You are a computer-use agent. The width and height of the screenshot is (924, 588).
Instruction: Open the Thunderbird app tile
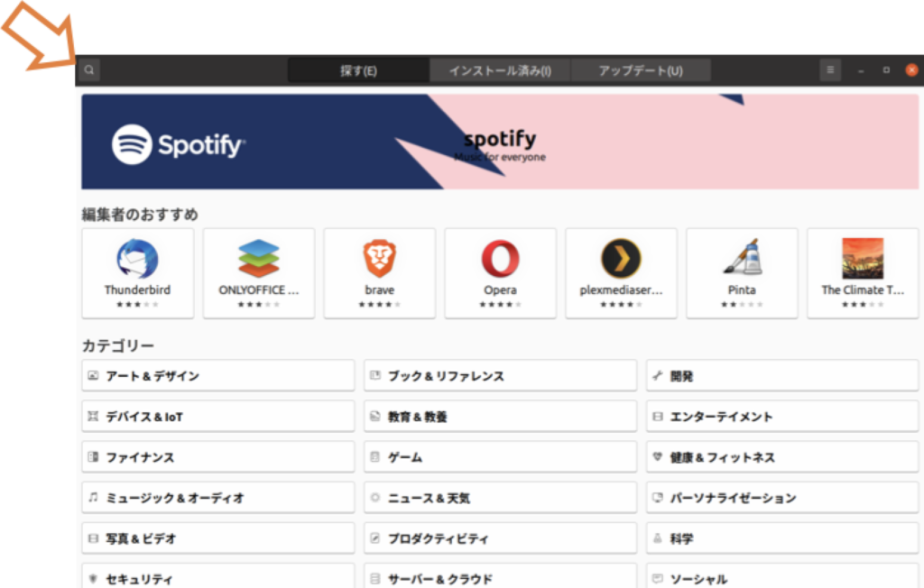point(138,273)
